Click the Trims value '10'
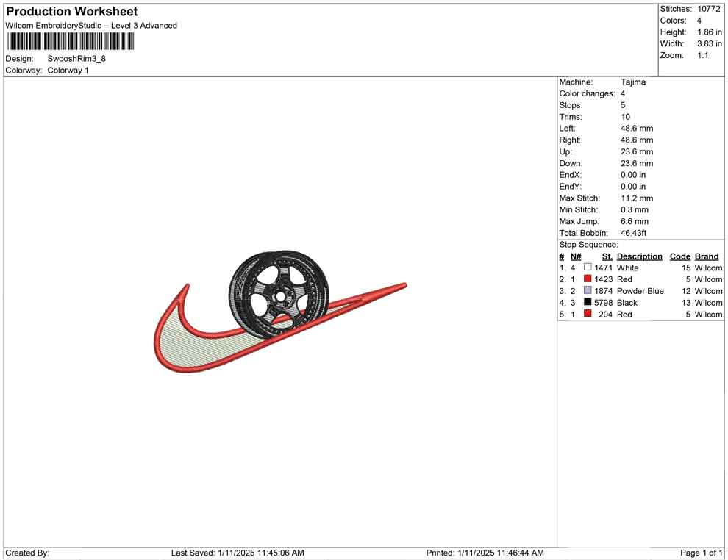Screen dimensions: 728x560 [625, 117]
